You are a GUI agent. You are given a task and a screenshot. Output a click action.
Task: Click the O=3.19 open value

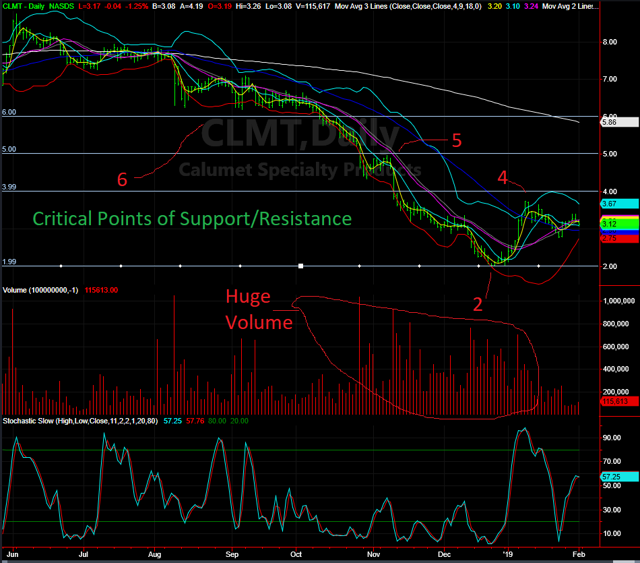tap(219, 6)
